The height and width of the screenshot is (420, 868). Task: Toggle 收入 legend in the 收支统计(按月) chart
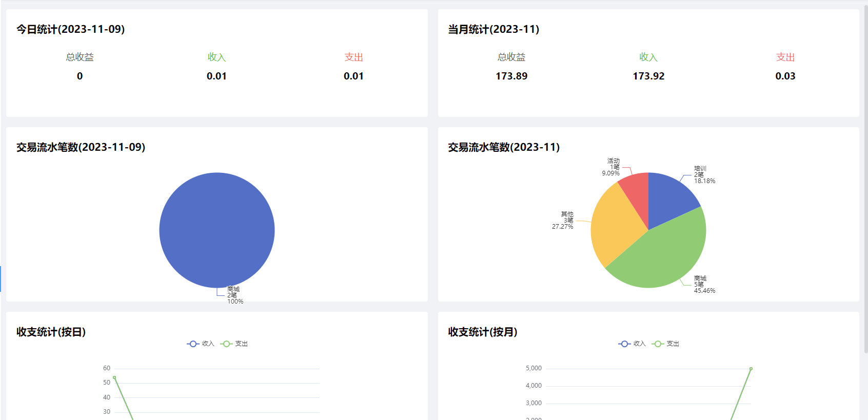pos(632,344)
